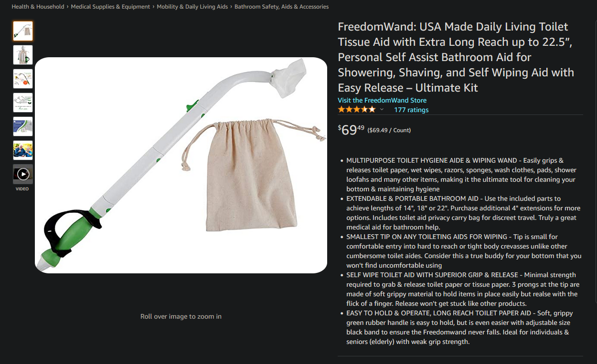
Task: Click the main FreedomWand product image
Action: point(181,165)
